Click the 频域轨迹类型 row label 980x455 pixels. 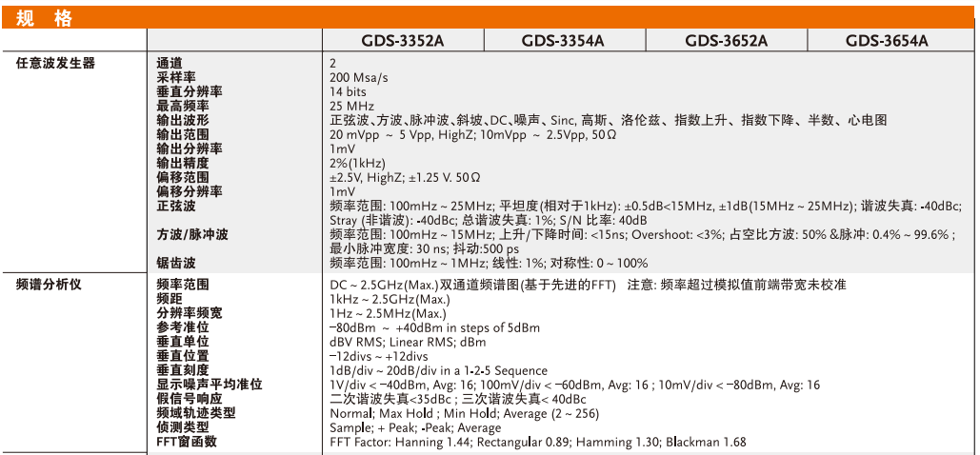tap(195, 414)
